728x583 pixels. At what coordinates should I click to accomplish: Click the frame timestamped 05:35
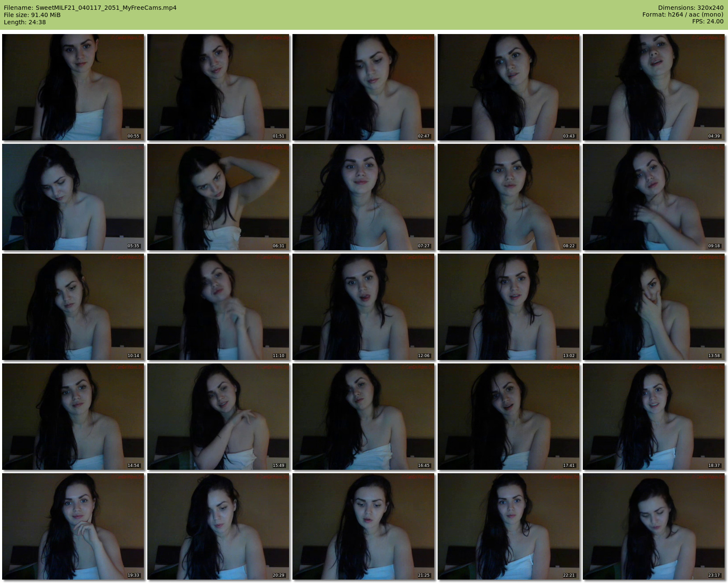(x=73, y=197)
